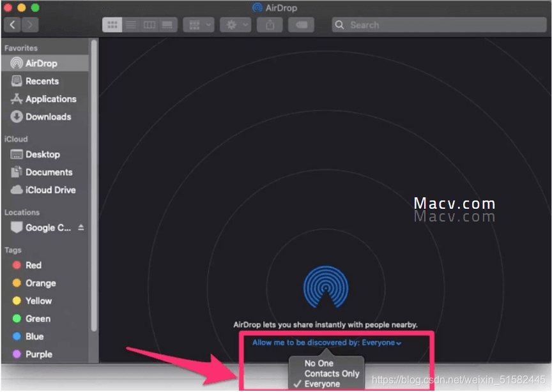The width and height of the screenshot is (552, 392).
Task: Zoom the AirDrop window with green button
Action: [35, 8]
